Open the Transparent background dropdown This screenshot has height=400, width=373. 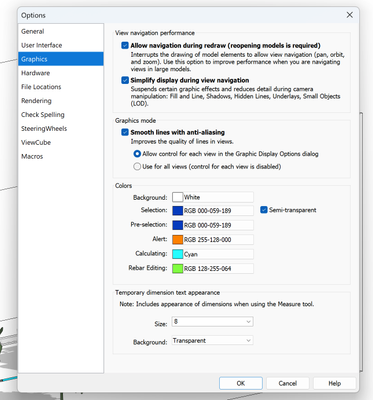(212, 341)
